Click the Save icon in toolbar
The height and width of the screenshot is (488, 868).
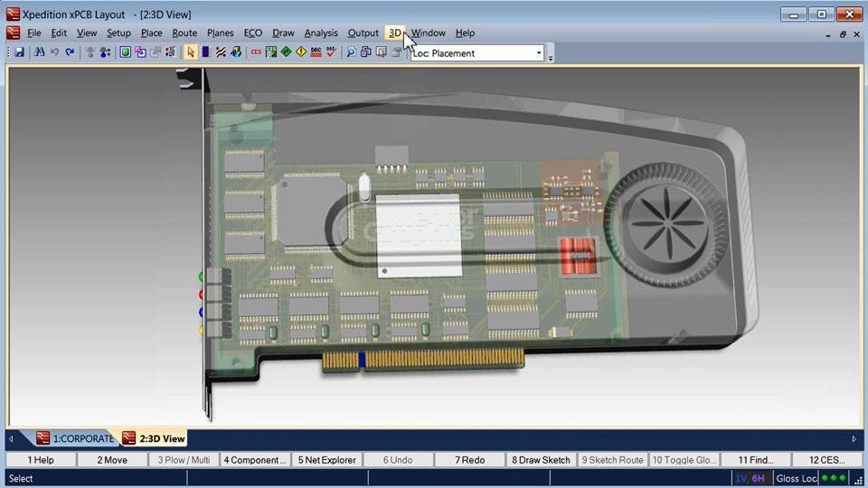coord(20,52)
